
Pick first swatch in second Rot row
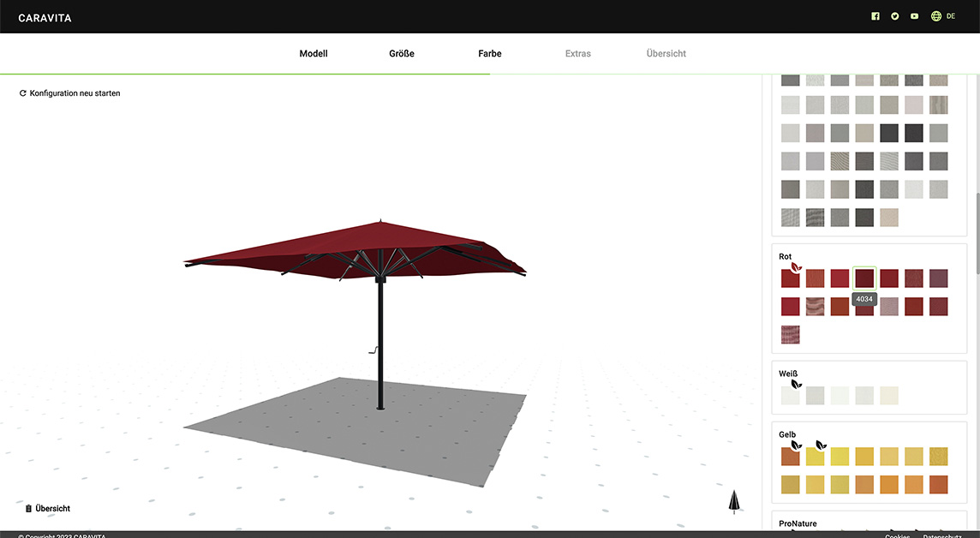tap(791, 306)
